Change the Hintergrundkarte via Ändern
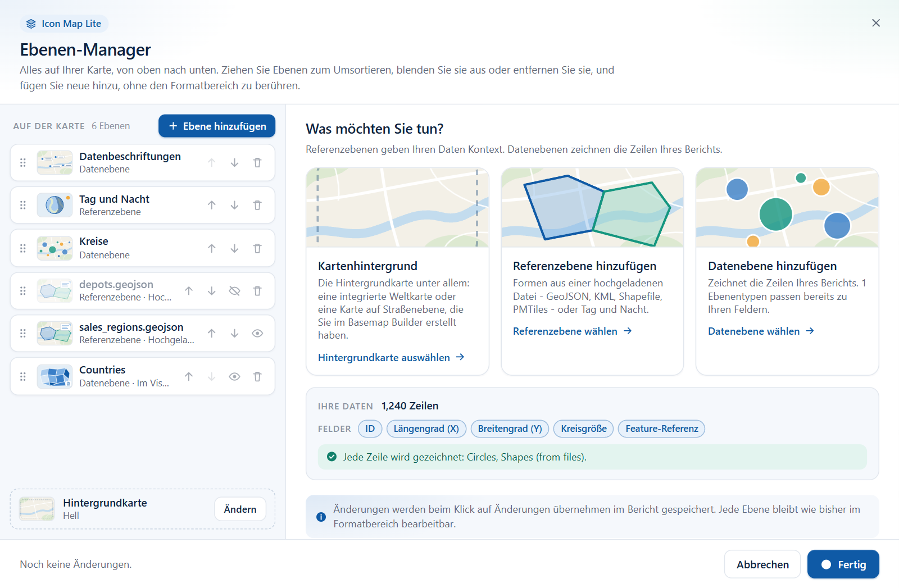The width and height of the screenshot is (899, 588). (x=240, y=509)
